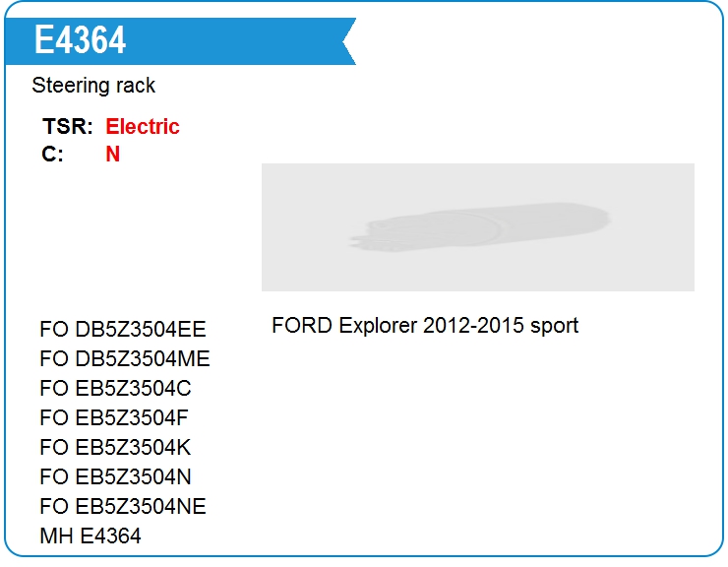
Task: Click the TSR: label
Action: click(67, 126)
